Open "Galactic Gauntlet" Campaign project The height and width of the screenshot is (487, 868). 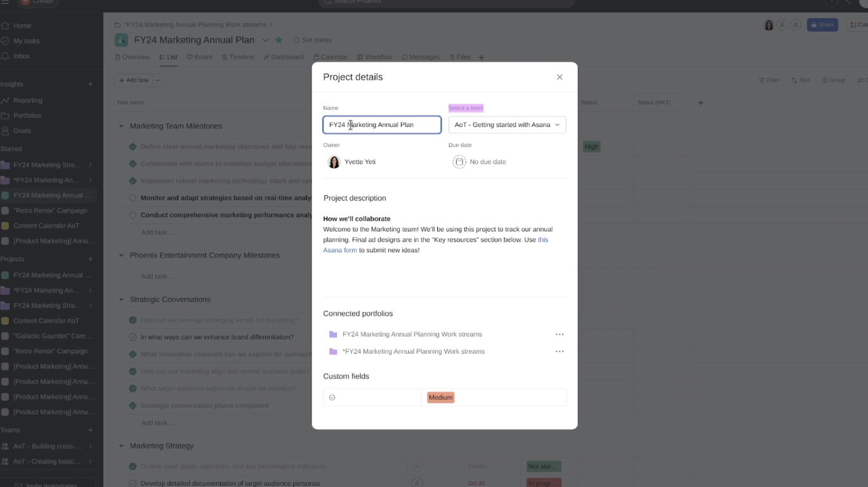(53, 336)
